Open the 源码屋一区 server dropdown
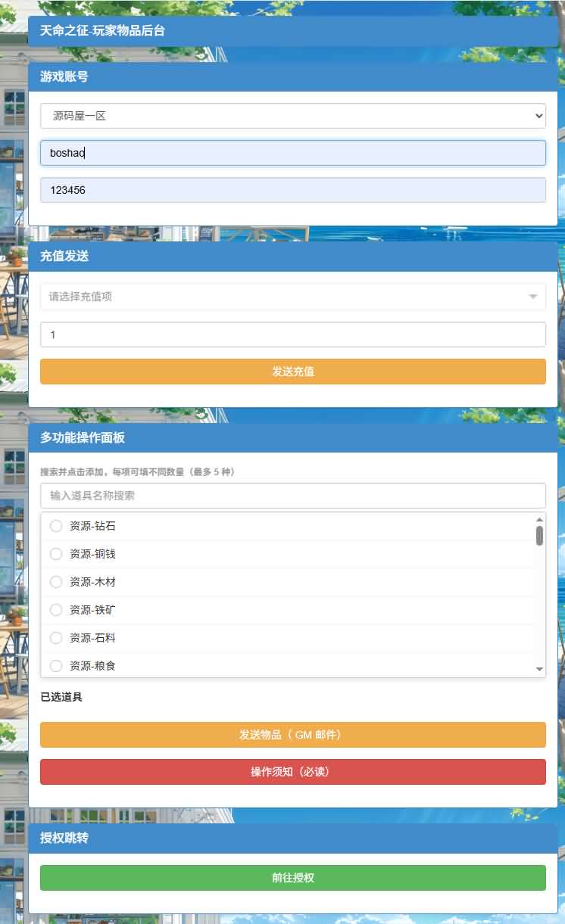565x924 pixels. pyautogui.click(x=292, y=116)
